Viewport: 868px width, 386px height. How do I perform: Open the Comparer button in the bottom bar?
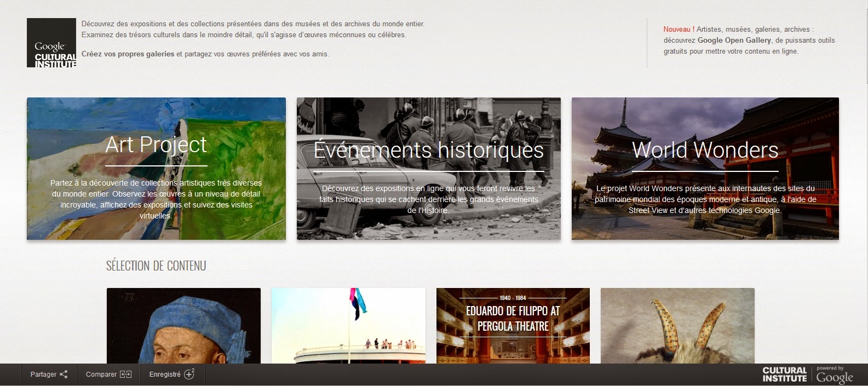pos(108,375)
